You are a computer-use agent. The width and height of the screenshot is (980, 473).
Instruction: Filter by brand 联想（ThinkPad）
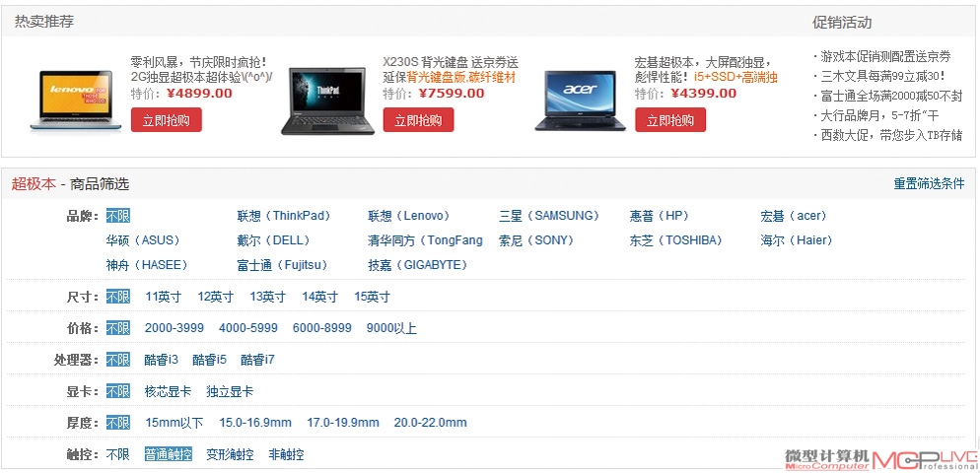pyautogui.click(x=284, y=216)
